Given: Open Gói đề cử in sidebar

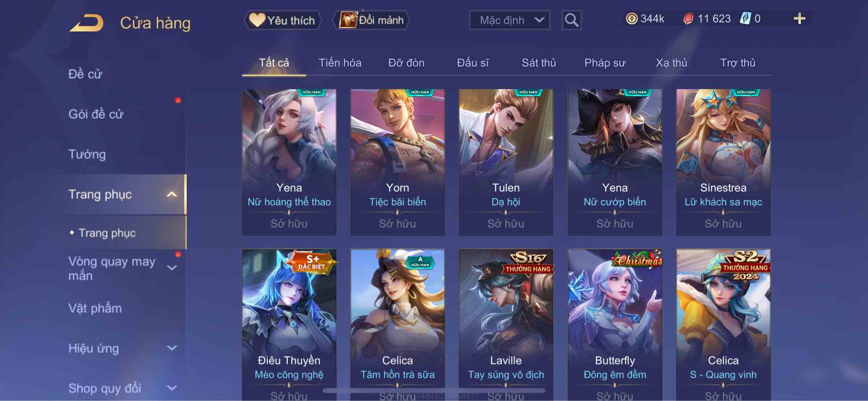Looking at the screenshot, I should (x=96, y=114).
